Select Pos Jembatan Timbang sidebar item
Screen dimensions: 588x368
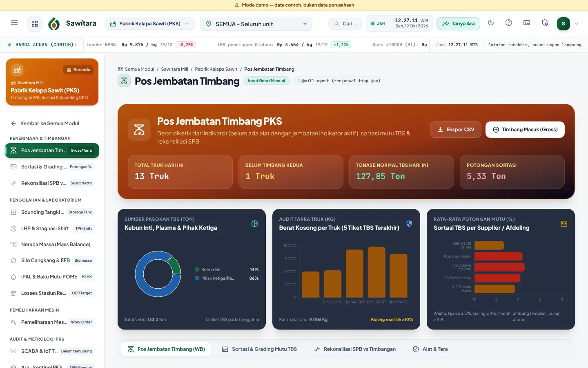[52, 150]
